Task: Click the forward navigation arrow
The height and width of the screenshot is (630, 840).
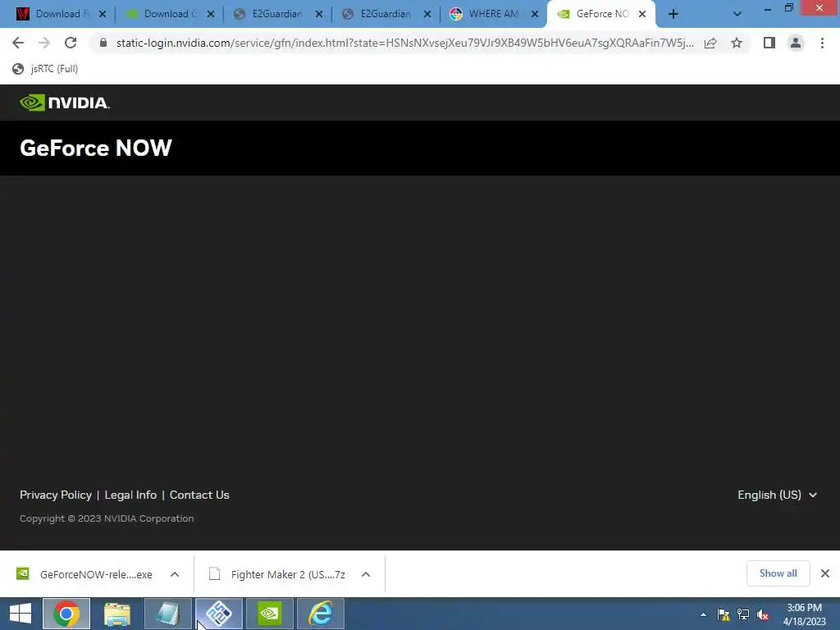Action: (44, 43)
